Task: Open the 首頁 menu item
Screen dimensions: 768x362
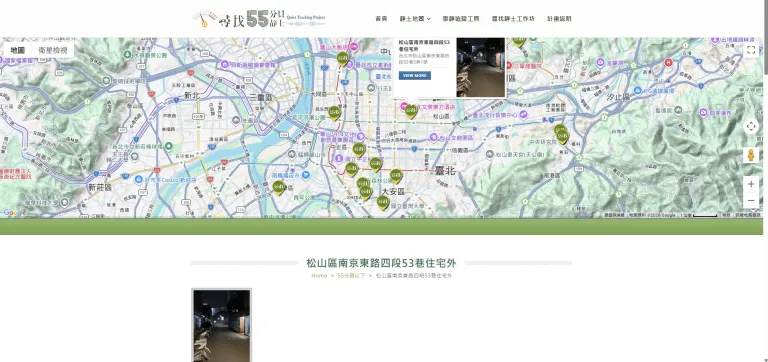Action: click(x=381, y=19)
